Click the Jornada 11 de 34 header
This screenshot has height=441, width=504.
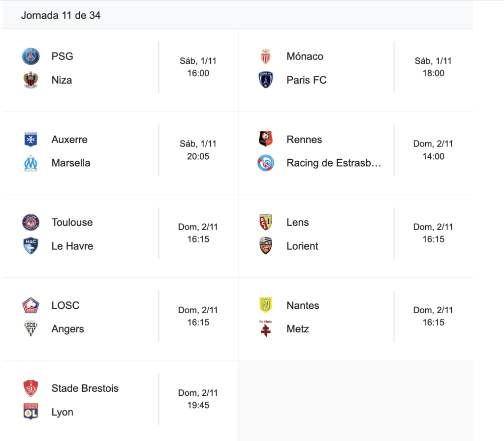pyautogui.click(x=61, y=16)
